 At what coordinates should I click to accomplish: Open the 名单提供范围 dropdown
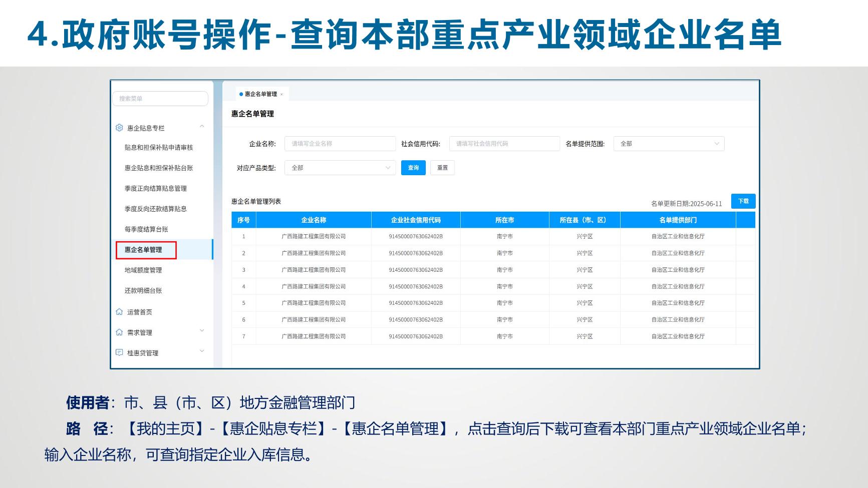tap(668, 144)
